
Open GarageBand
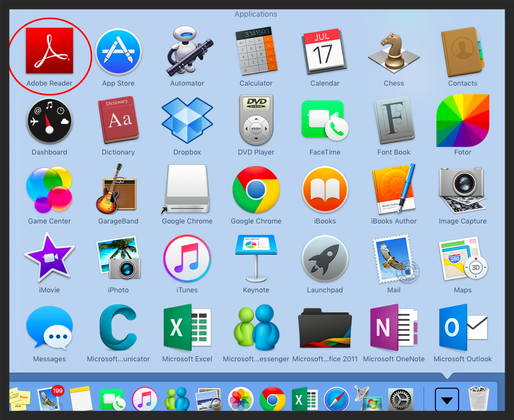click(x=118, y=190)
